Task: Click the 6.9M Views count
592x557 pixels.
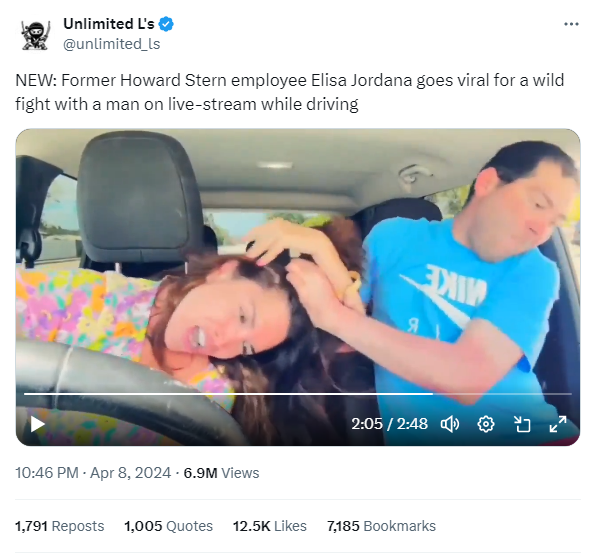Action: (x=221, y=473)
